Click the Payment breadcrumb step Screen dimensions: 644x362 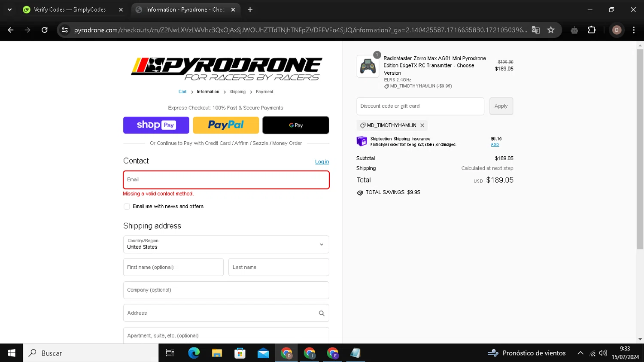point(264,92)
